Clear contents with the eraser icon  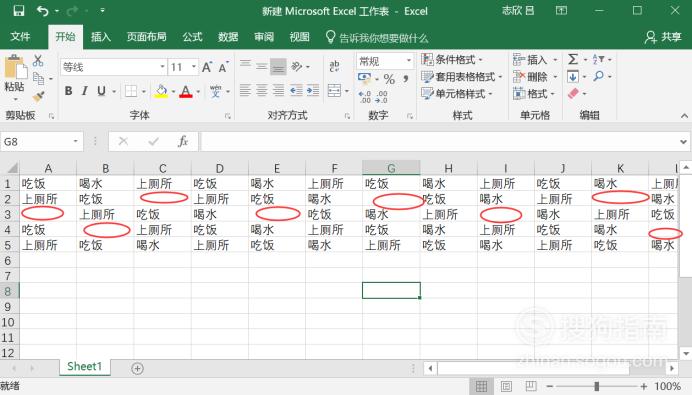click(573, 93)
